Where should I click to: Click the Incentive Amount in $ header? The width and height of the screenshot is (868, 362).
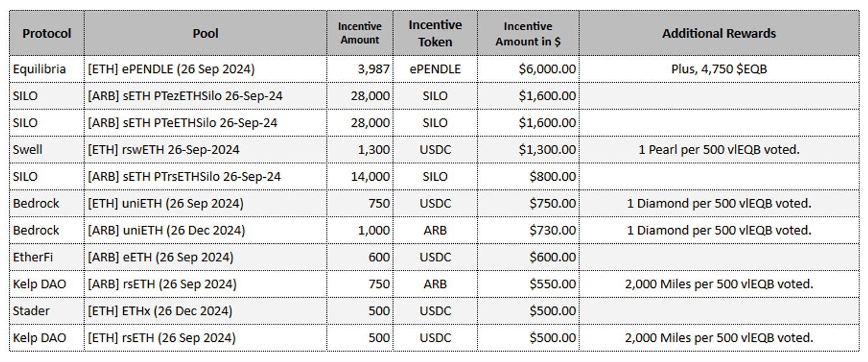[x=528, y=34]
